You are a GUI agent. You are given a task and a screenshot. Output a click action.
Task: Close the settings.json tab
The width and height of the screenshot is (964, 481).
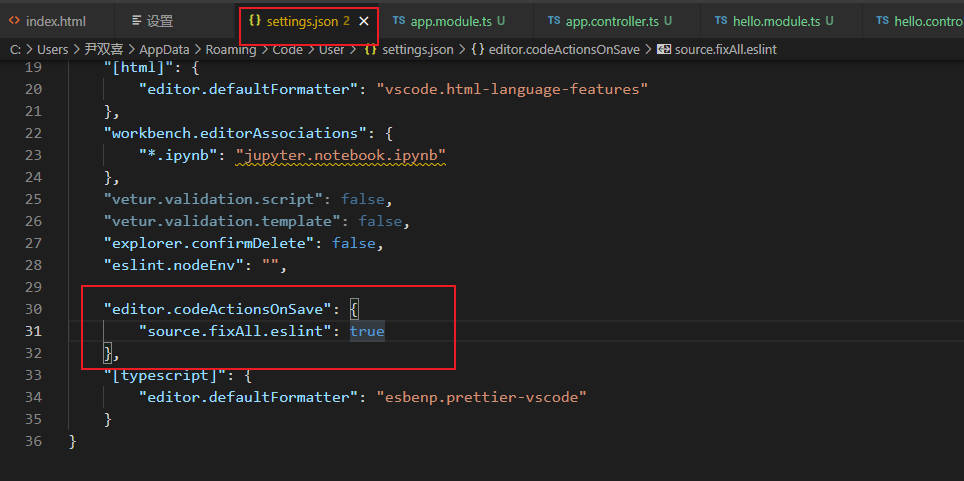[x=363, y=21]
